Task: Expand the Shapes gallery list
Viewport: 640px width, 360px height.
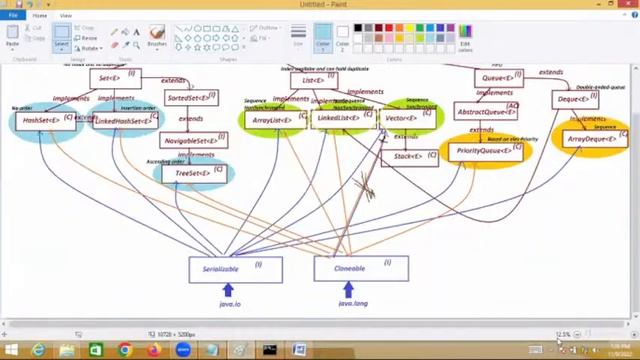Action: [x=244, y=47]
